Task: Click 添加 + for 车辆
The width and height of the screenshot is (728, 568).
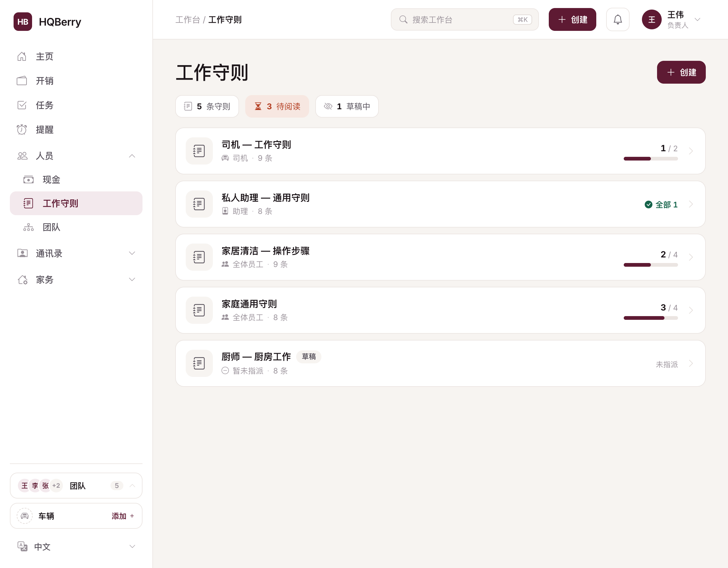Action: click(123, 516)
